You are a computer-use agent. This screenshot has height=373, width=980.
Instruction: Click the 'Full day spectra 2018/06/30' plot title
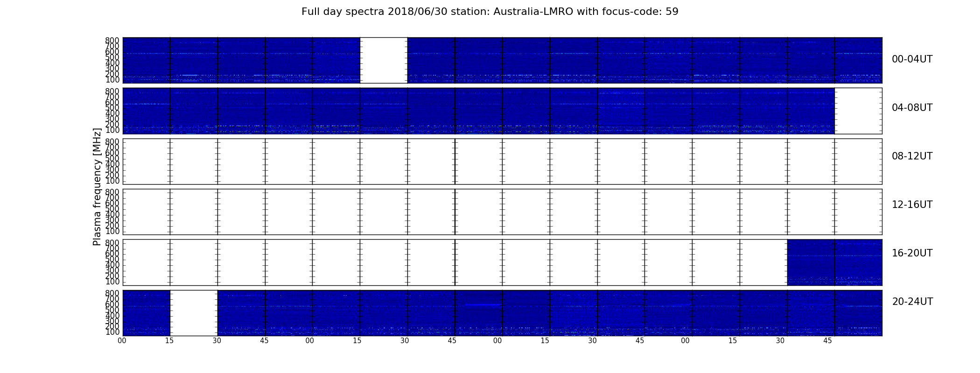(x=490, y=12)
